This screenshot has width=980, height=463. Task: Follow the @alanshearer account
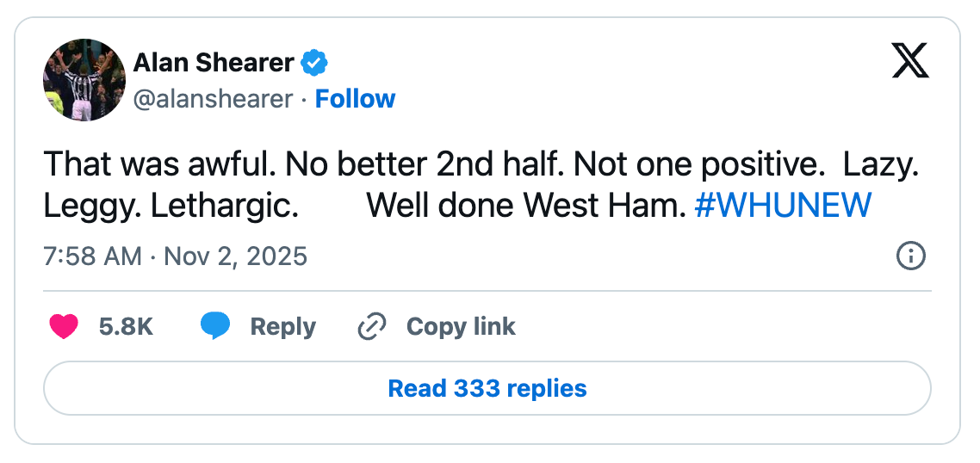click(x=355, y=99)
